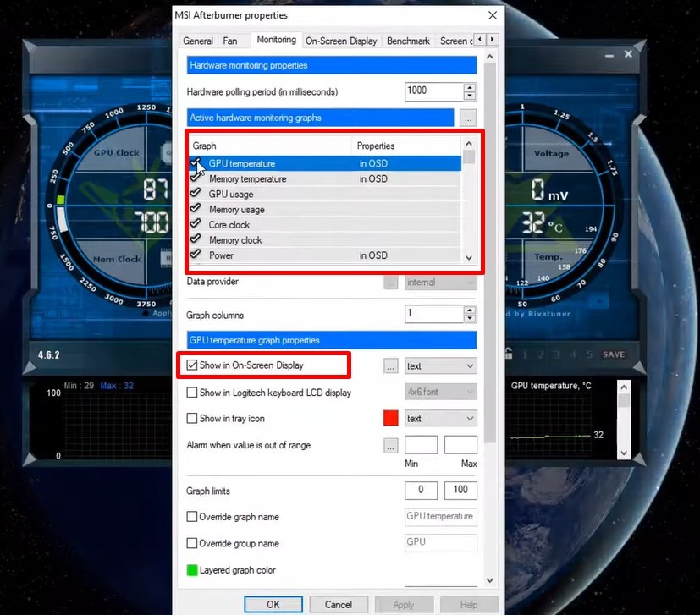Increase hardware polling period with up arrow
Image resolution: width=700 pixels, height=615 pixels.
(x=470, y=87)
